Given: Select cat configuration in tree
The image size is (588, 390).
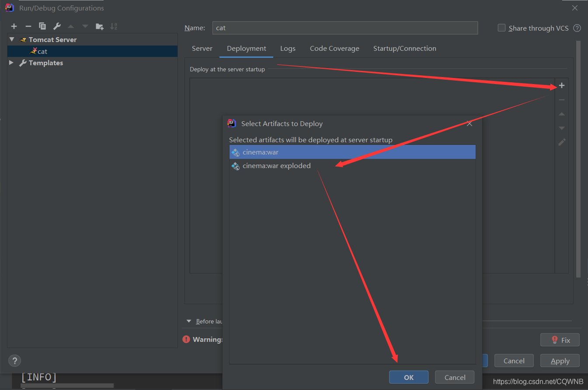Looking at the screenshot, I should [93, 51].
